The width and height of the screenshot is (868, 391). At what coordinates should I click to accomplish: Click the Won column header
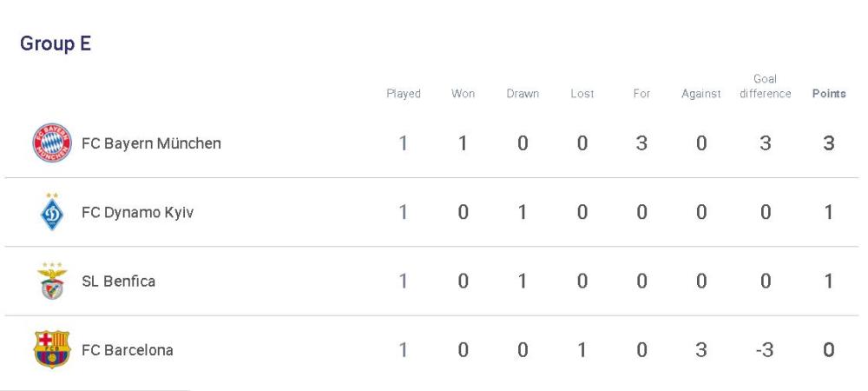pyautogui.click(x=463, y=94)
